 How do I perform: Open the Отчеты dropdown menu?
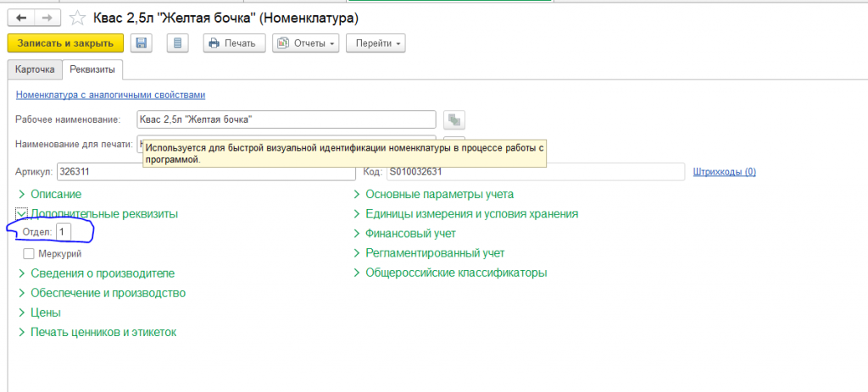tap(305, 43)
